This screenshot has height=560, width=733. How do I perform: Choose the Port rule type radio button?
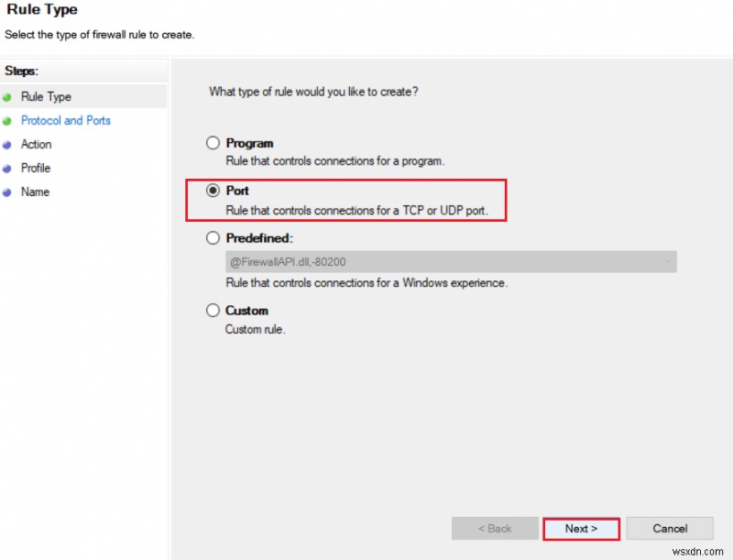pos(213,191)
